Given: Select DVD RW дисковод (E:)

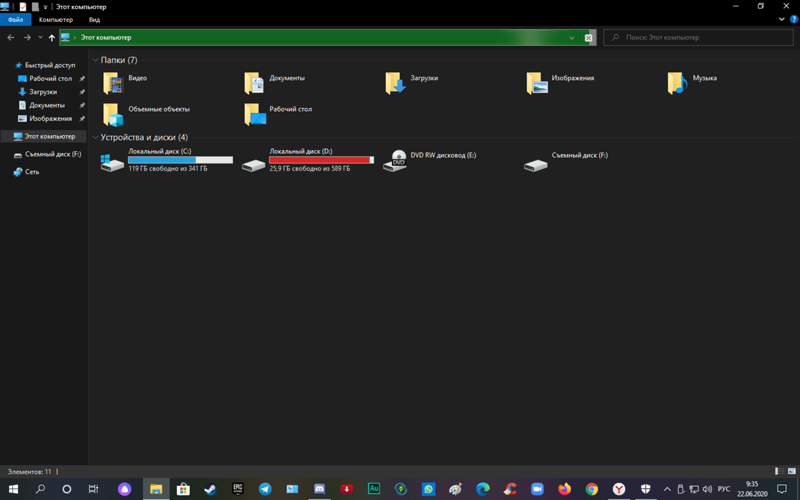Looking at the screenshot, I should coord(430,160).
